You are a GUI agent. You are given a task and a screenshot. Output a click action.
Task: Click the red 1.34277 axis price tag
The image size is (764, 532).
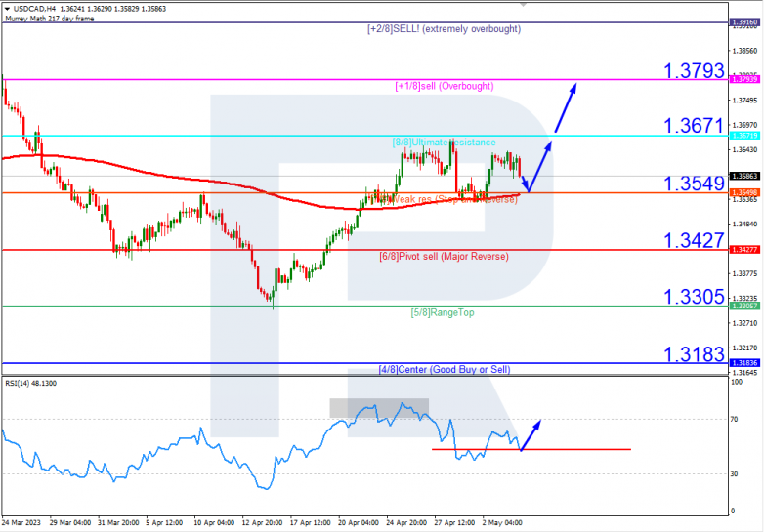click(744, 249)
